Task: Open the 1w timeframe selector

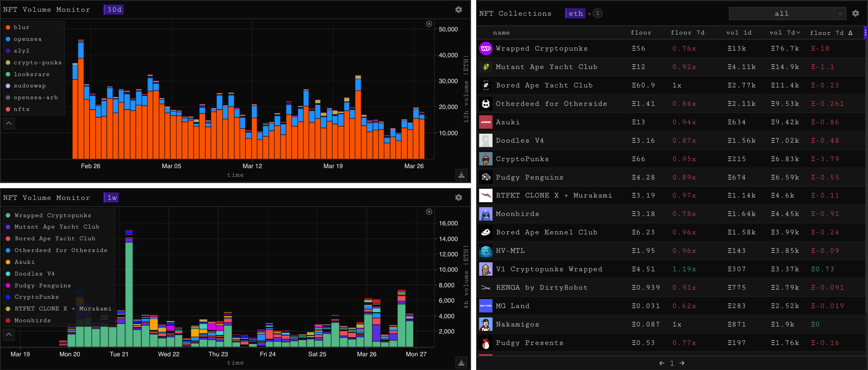Action: click(112, 198)
